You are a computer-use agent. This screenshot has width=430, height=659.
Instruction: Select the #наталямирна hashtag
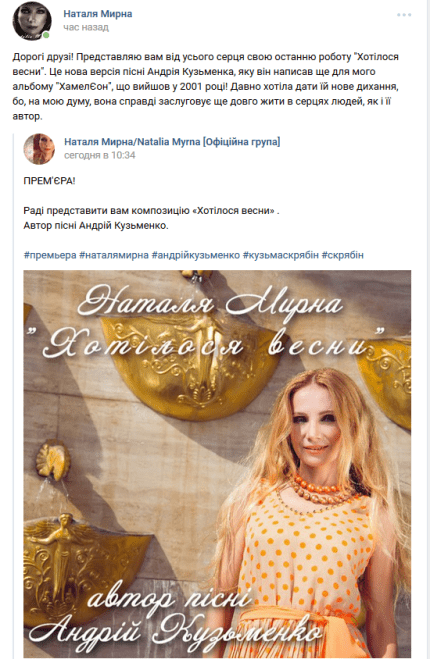pyautogui.click(x=114, y=255)
